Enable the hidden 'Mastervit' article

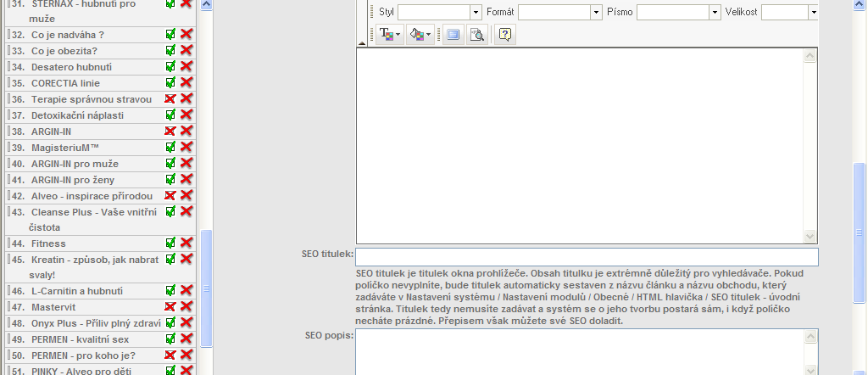(x=170, y=306)
